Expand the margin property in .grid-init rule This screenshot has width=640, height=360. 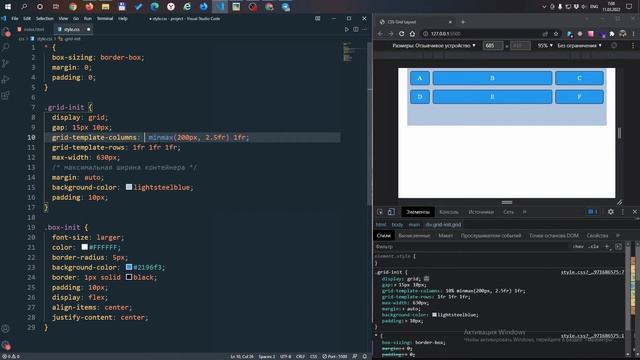404,309
